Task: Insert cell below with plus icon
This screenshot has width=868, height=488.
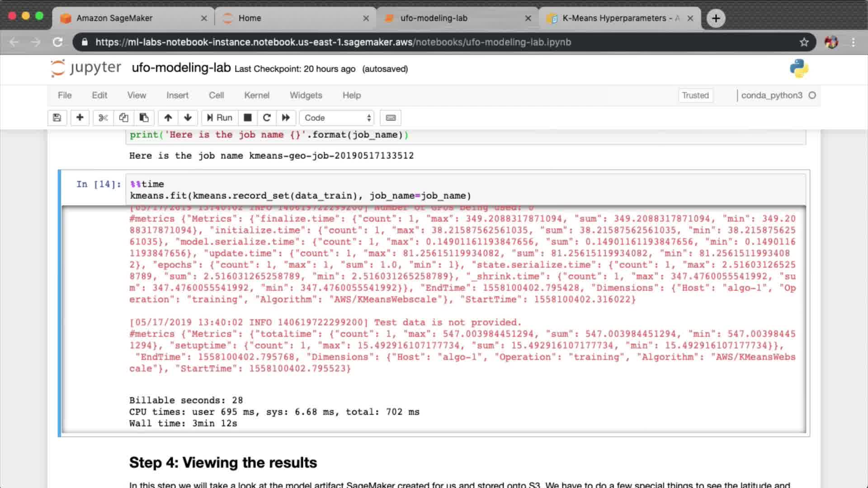Action: [x=80, y=118]
